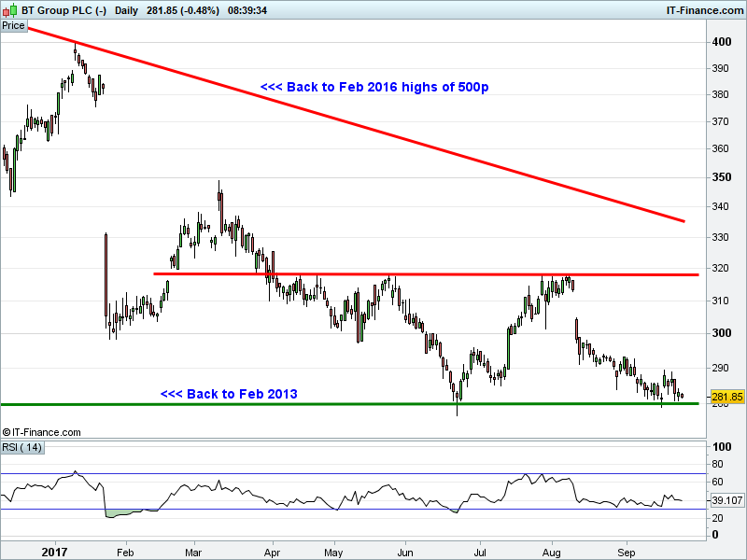Click the ©IT-Finance.com copyright text
Image resolution: width=747 pixels, height=560 pixels.
point(41,432)
